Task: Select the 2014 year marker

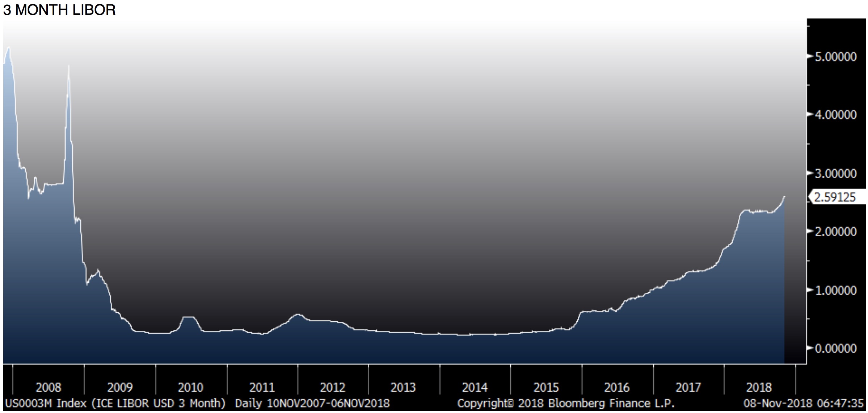Action: (475, 388)
